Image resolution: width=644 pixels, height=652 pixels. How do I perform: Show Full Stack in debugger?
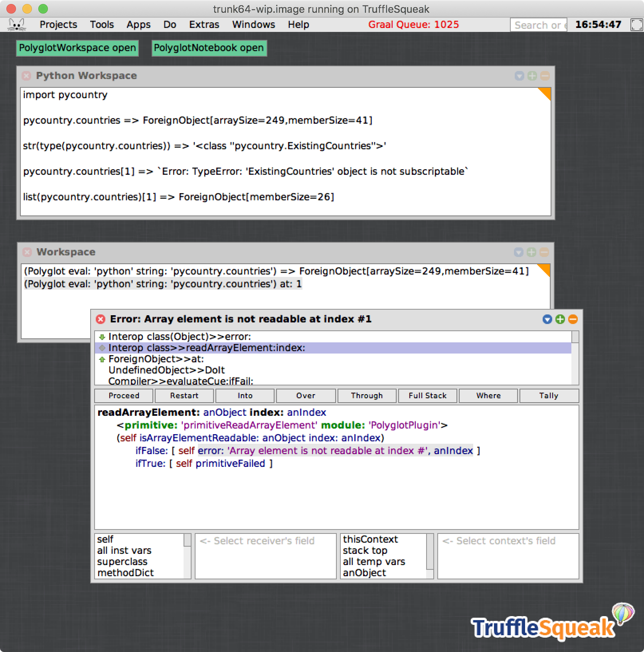427,396
